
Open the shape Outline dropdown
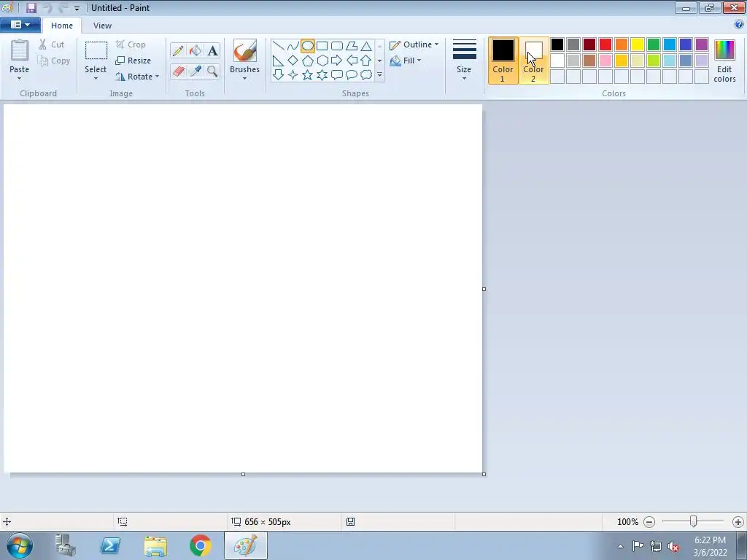(414, 44)
